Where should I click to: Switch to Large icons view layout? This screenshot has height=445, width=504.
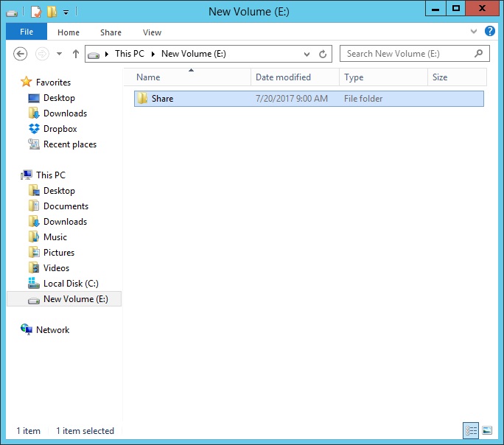[x=486, y=430]
